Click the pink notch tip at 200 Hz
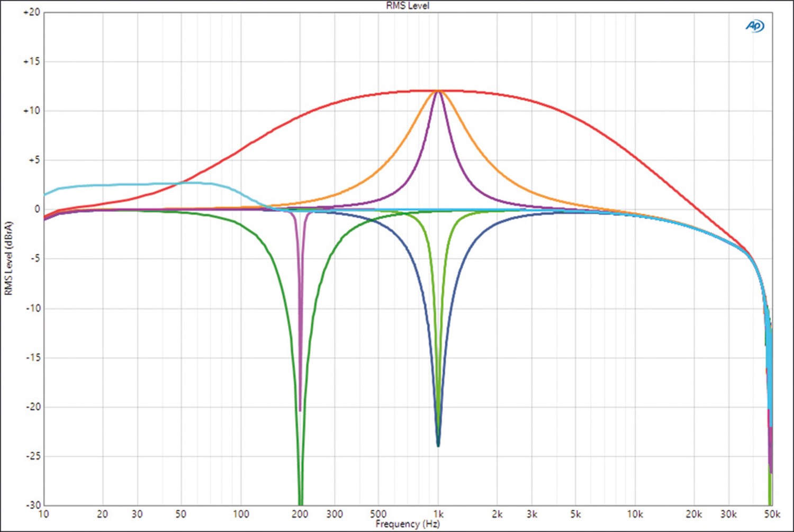 300,408
